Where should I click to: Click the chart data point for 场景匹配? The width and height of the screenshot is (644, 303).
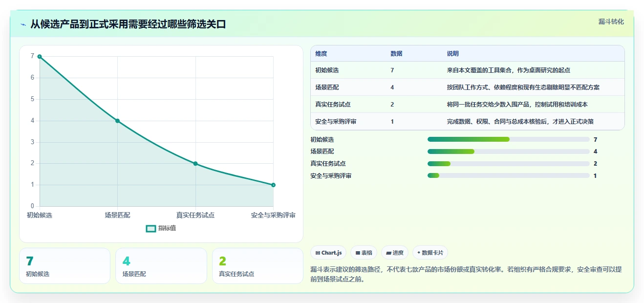(117, 121)
